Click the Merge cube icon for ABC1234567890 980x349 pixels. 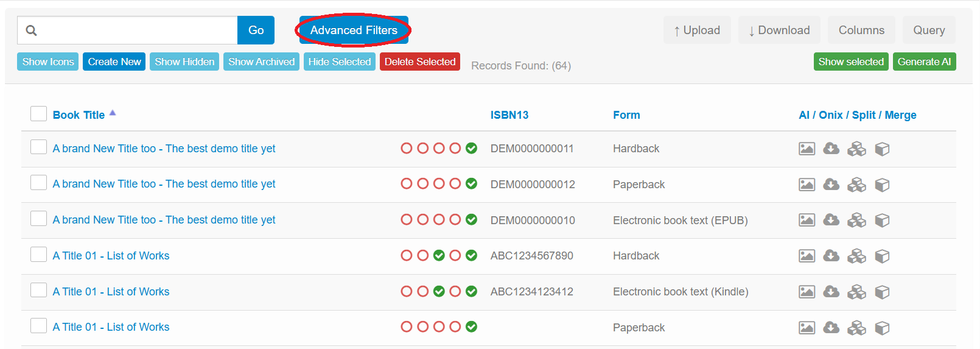click(x=882, y=256)
